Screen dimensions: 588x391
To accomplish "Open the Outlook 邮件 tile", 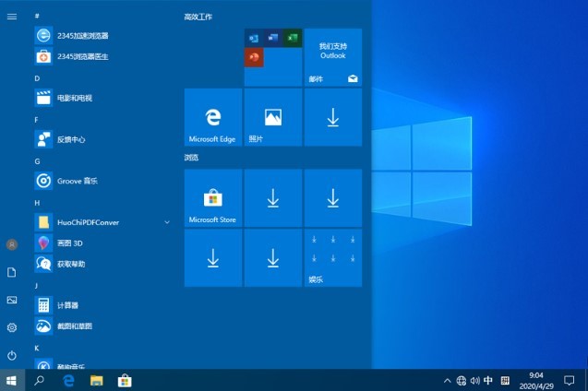I will (x=332, y=57).
